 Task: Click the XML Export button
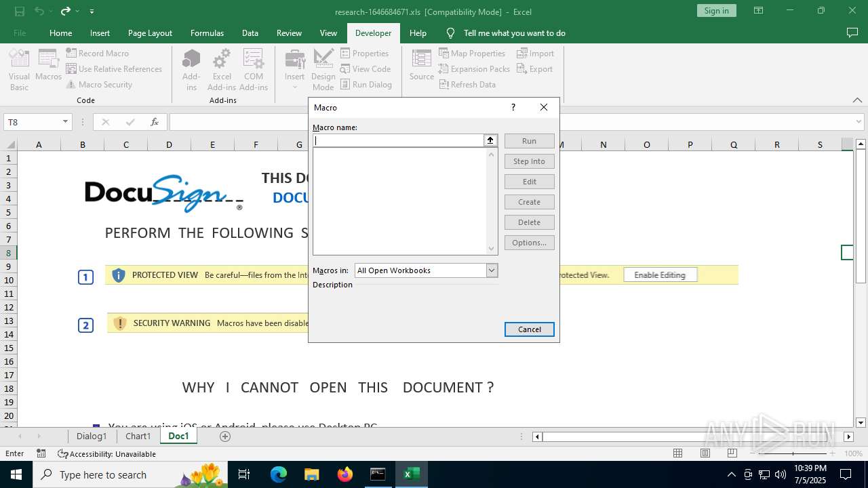(x=534, y=68)
